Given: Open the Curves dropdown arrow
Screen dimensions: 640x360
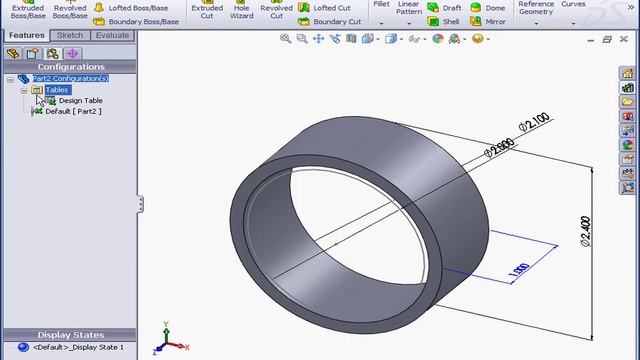Looking at the screenshot, I should [x=573, y=24].
